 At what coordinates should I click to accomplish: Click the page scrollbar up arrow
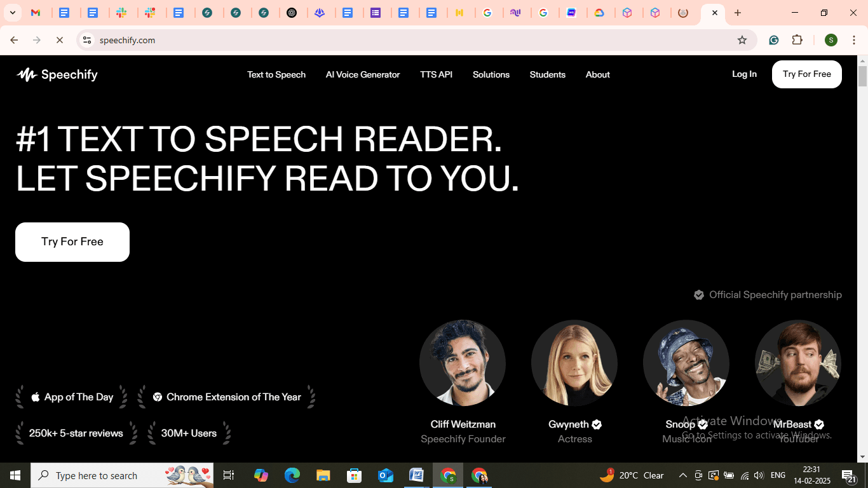coord(862,61)
